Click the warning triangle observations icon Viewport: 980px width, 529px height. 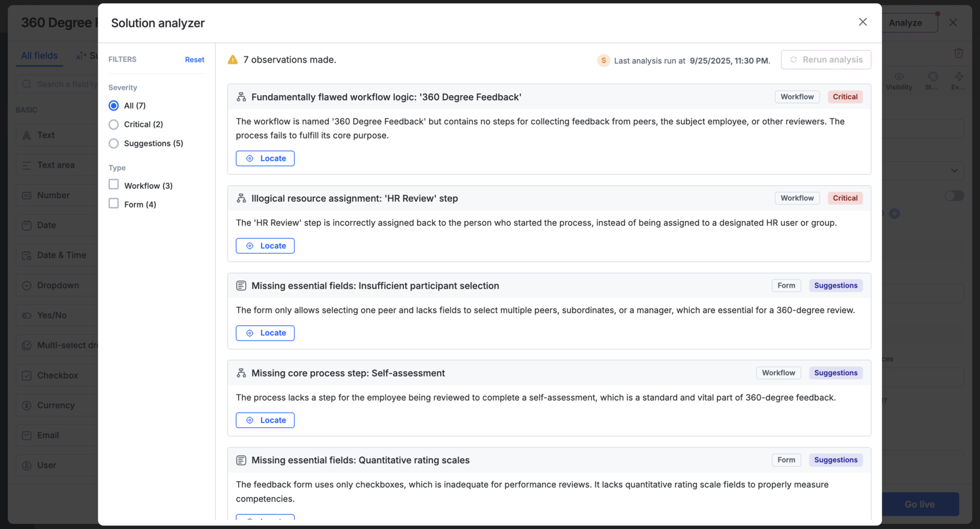click(232, 60)
